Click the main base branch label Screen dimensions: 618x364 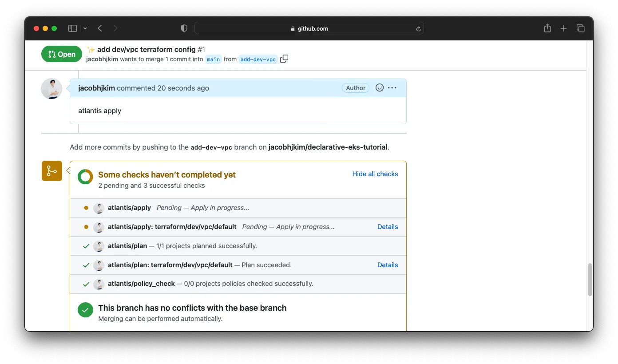pos(213,59)
